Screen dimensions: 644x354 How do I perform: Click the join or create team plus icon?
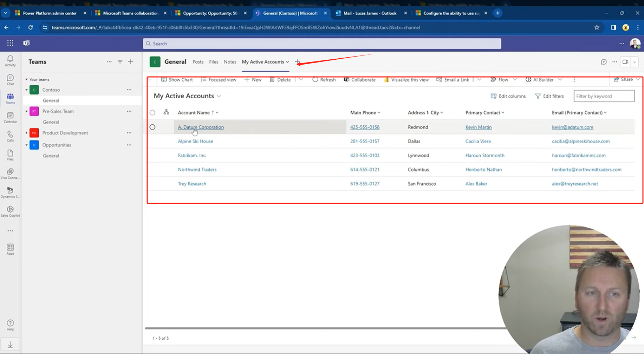click(x=131, y=62)
